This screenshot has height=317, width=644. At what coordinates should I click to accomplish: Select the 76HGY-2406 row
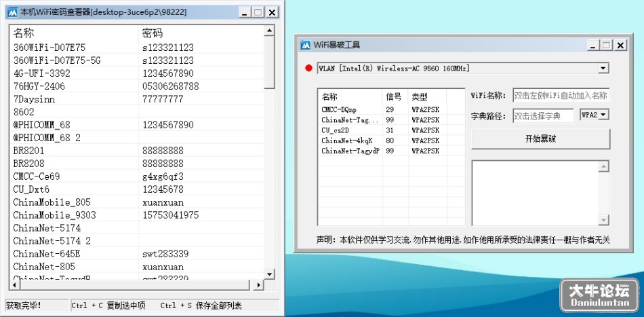coord(137,86)
